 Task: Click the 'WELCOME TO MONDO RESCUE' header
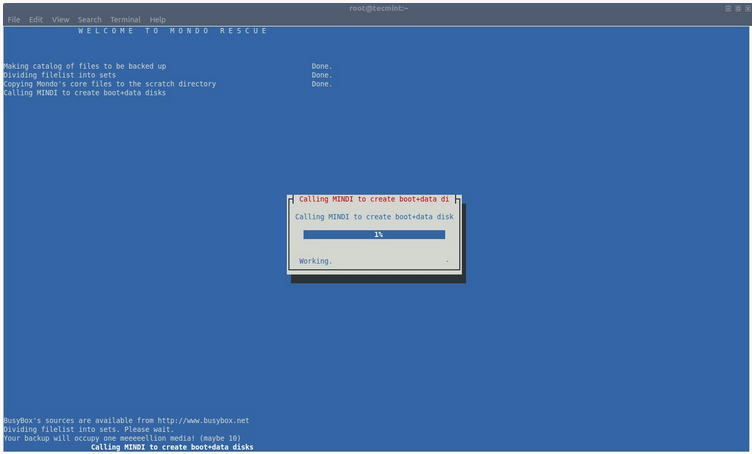click(173, 31)
